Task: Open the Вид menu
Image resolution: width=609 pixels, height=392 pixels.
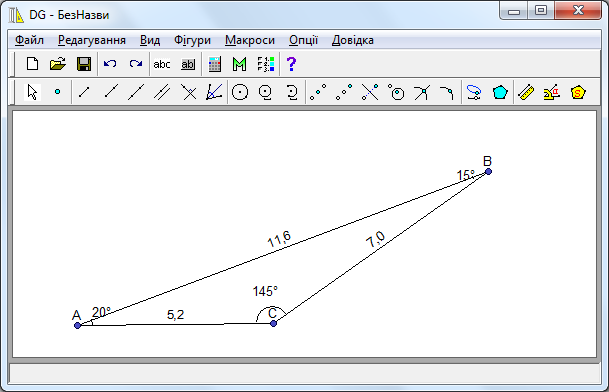Action: [x=150, y=40]
